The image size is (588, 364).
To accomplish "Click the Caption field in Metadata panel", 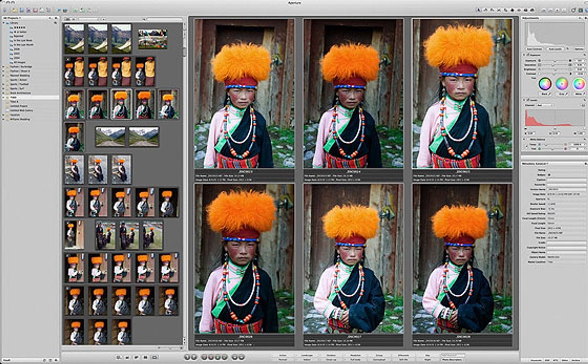I will coord(567,180).
